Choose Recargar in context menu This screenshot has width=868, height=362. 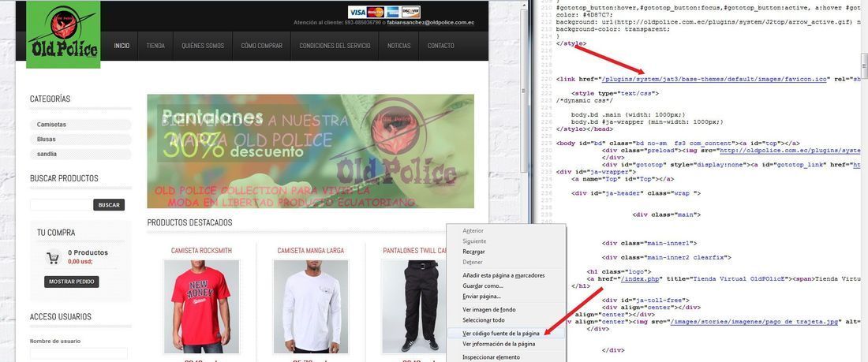(x=474, y=252)
